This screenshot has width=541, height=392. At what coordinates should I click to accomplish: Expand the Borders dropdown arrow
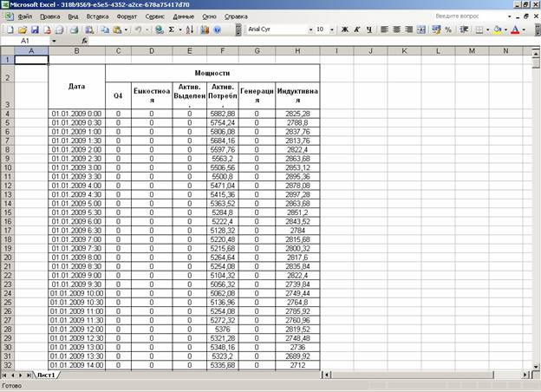488,29
